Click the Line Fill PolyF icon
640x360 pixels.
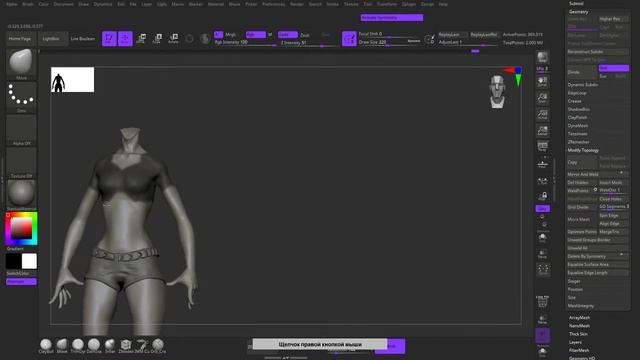coord(542,302)
